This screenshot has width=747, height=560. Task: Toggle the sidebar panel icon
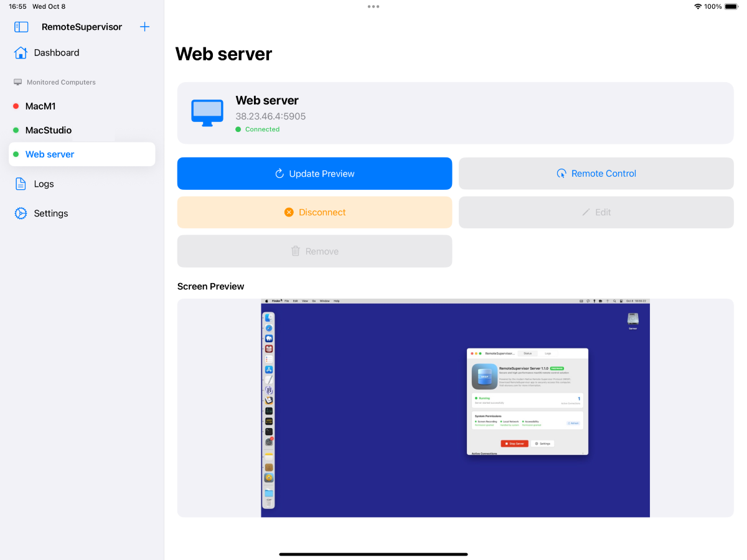(21, 27)
